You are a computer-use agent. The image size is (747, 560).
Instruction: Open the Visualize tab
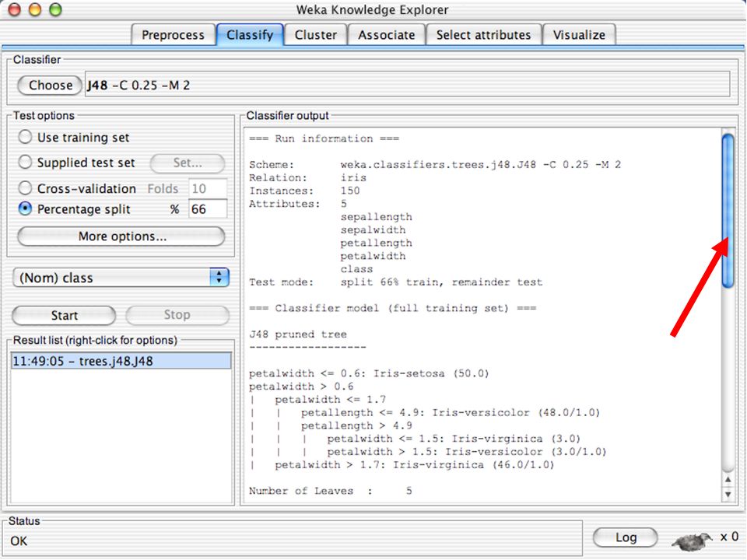pyautogui.click(x=579, y=35)
